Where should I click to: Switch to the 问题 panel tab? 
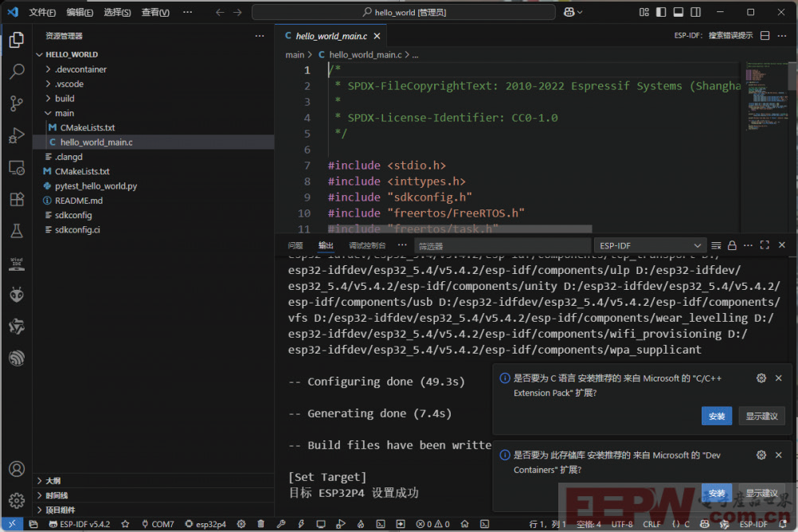[295, 246]
